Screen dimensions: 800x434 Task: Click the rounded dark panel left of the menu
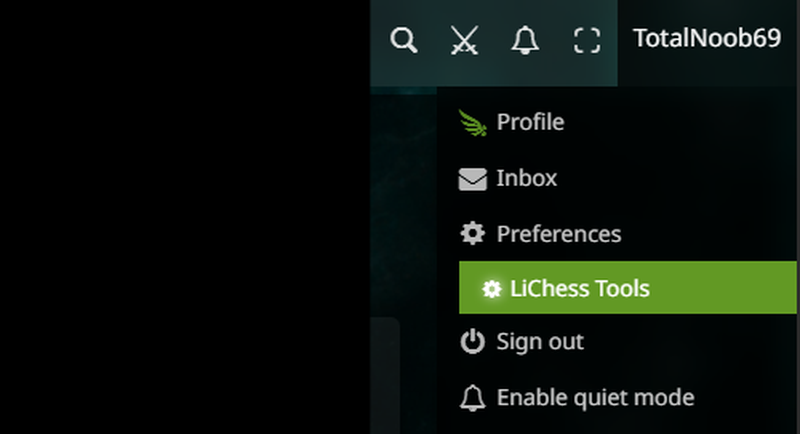tap(385, 375)
